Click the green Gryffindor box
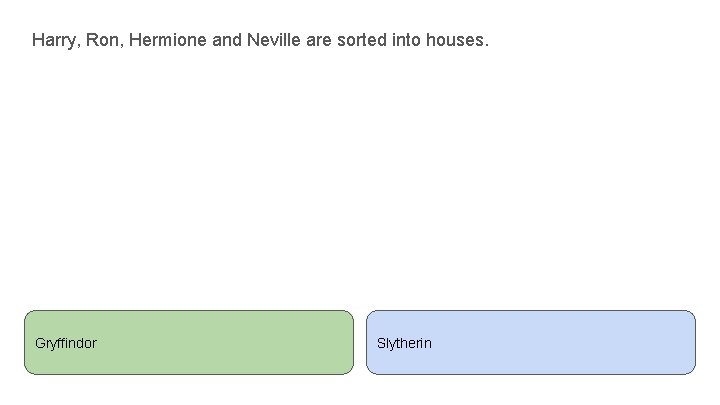The width and height of the screenshot is (720, 405). 189,342
